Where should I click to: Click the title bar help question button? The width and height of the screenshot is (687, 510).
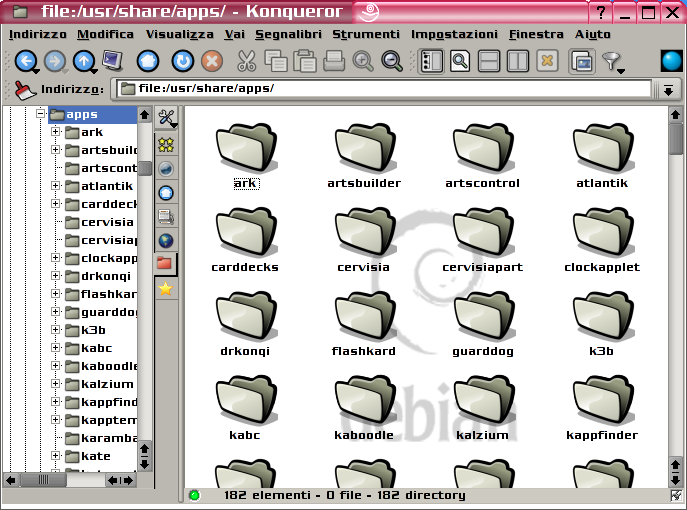click(601, 12)
